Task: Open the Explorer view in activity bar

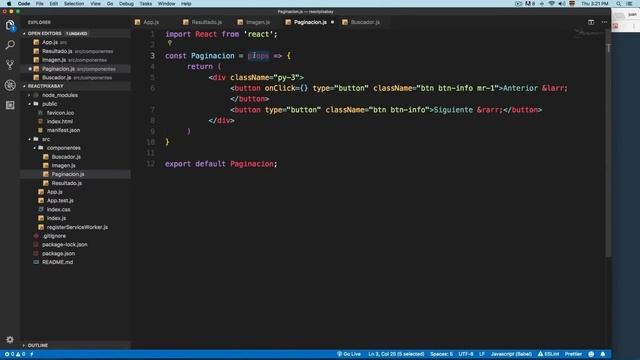Action: pyautogui.click(x=10, y=25)
